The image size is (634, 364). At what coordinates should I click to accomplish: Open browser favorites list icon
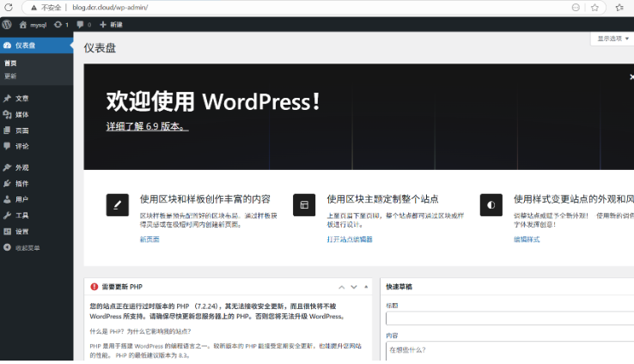coord(619,8)
